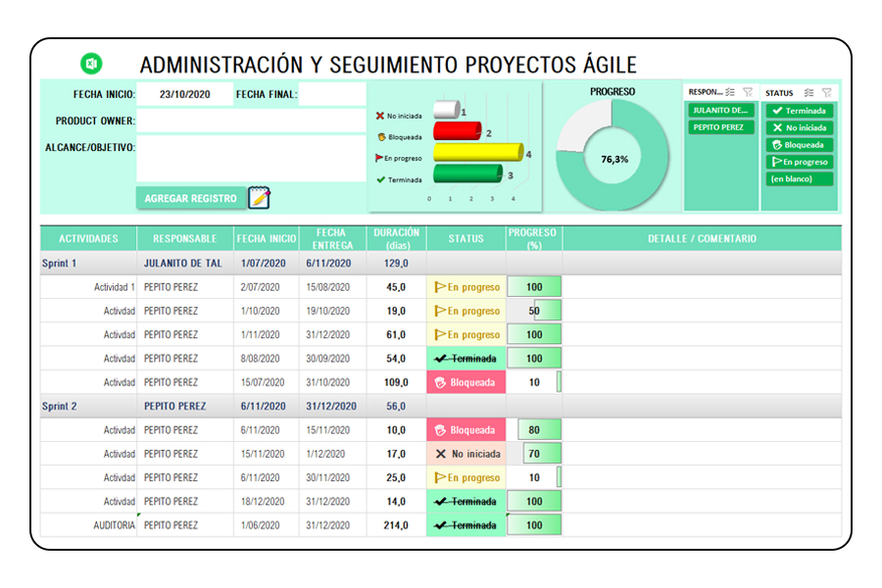Click flag icon in slicer En progreso item
This screenshot has height=588, width=882.
coord(777,162)
